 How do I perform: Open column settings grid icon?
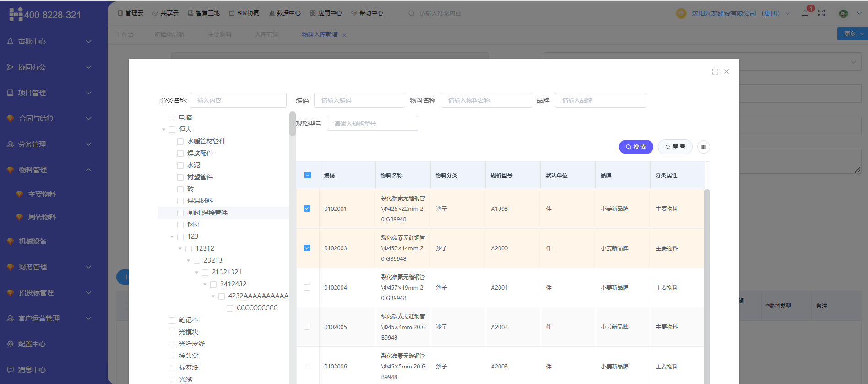(x=704, y=147)
